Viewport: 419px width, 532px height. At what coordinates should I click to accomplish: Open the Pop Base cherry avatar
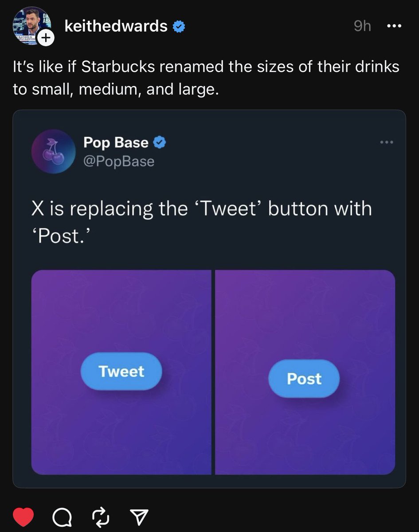[53, 151]
